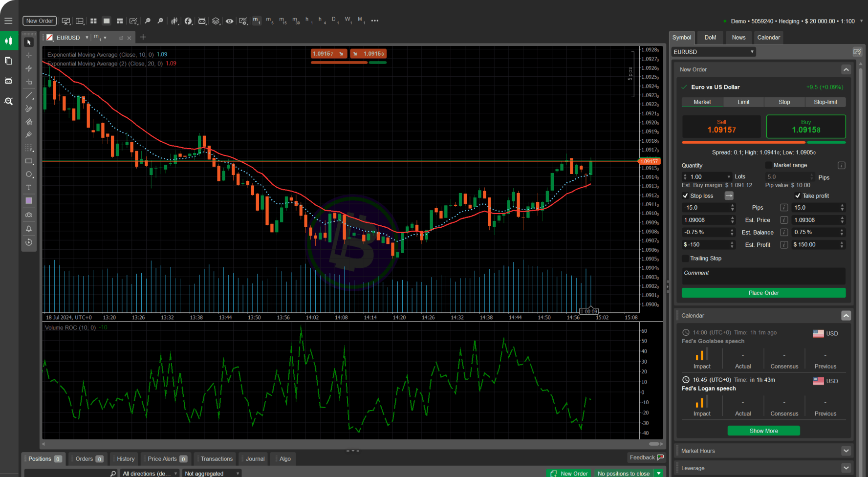This screenshot has height=477, width=868.
Task: Select the pencil freehand drawing tool
Action: [x=29, y=108]
